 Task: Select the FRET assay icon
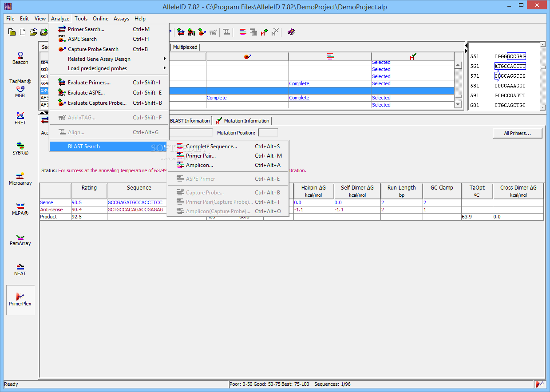[x=20, y=119]
